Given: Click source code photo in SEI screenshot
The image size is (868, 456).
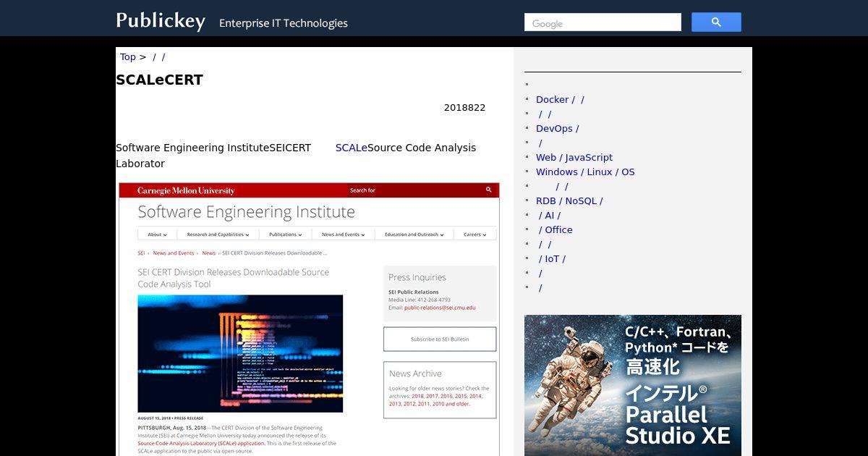Looking at the screenshot, I should tap(240, 353).
